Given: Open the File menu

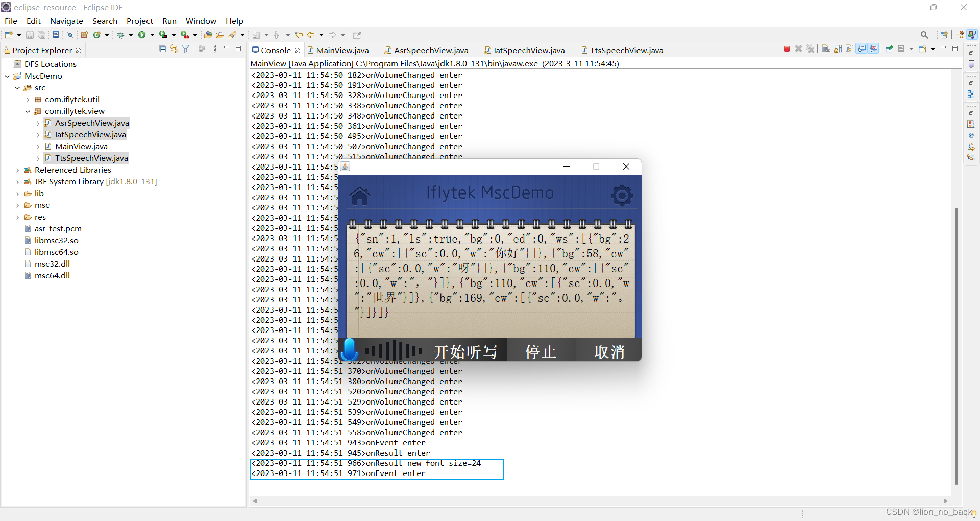Looking at the screenshot, I should (x=11, y=21).
